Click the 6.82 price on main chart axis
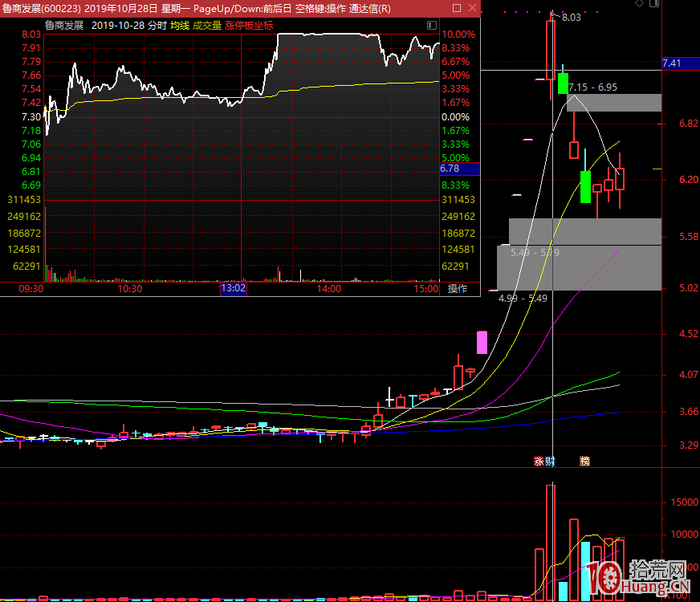700x602 pixels. 689,124
